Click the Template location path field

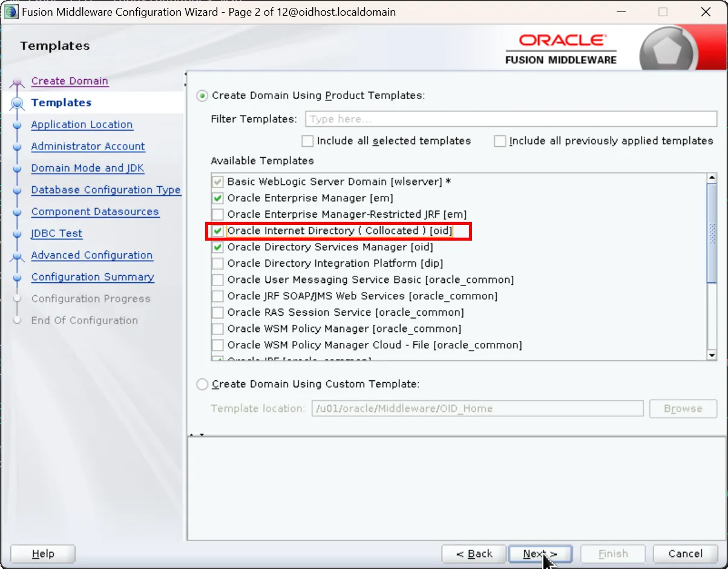477,409
